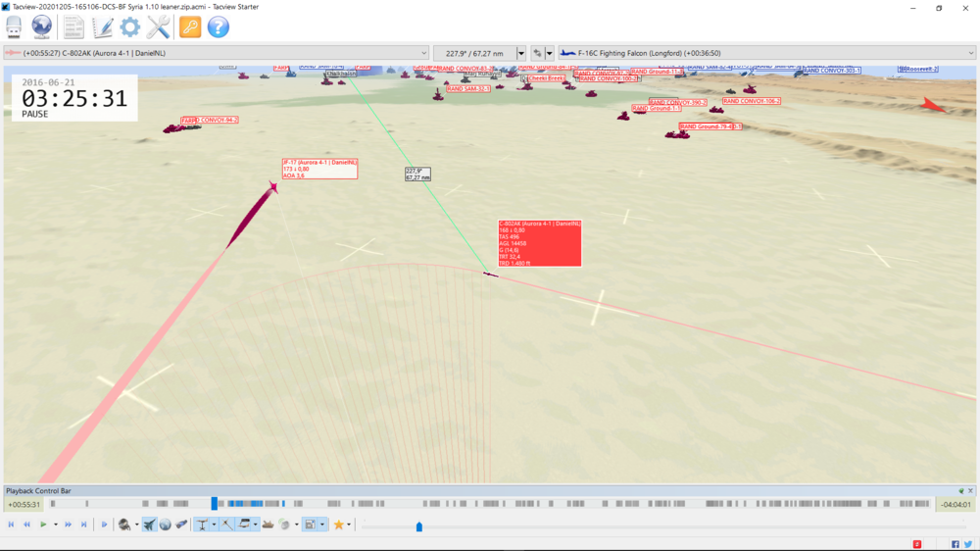Toggle the crossed-lines vector display icon
Image resolution: width=980 pixels, height=551 pixels.
226,525
